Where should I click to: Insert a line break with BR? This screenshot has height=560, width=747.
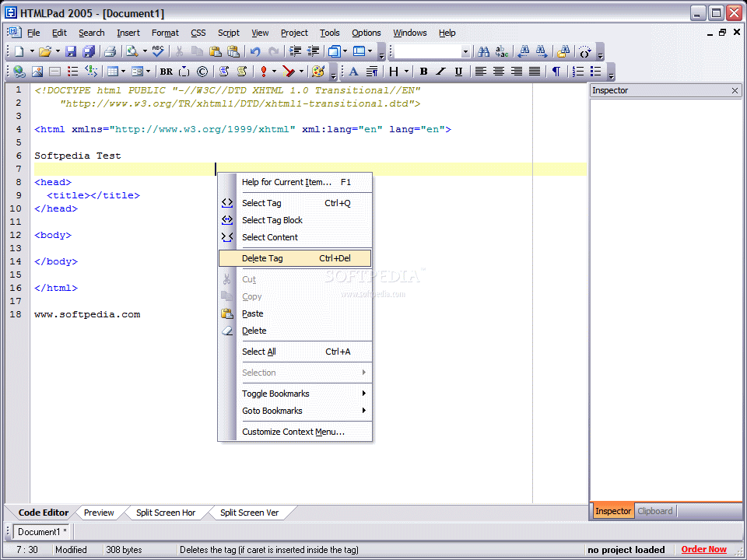pos(167,72)
